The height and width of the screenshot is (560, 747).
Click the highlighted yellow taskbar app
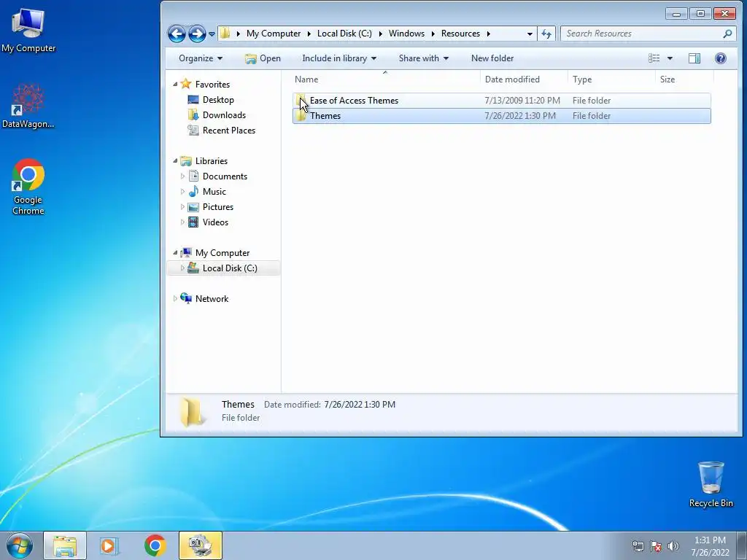(x=201, y=545)
